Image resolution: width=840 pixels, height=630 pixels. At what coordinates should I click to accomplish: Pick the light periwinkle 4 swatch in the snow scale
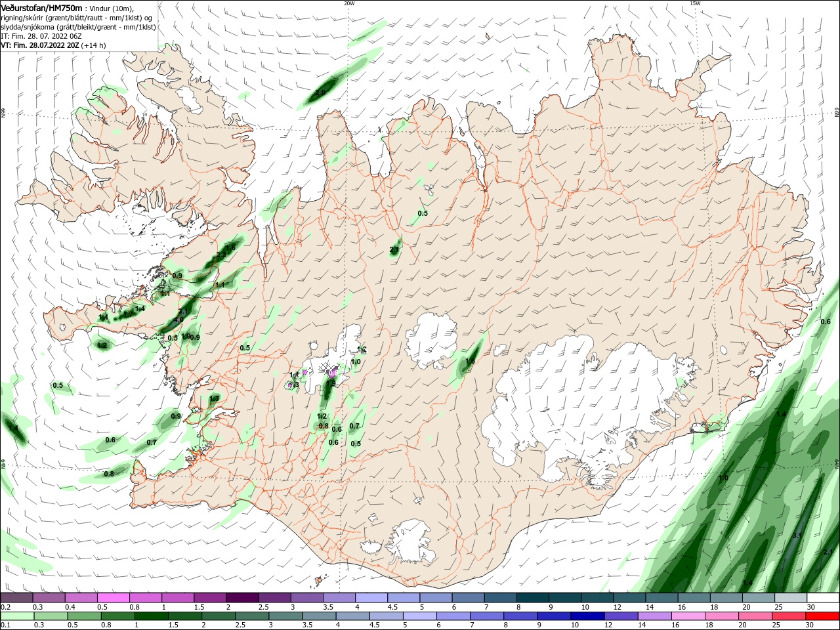pyautogui.click(x=370, y=598)
